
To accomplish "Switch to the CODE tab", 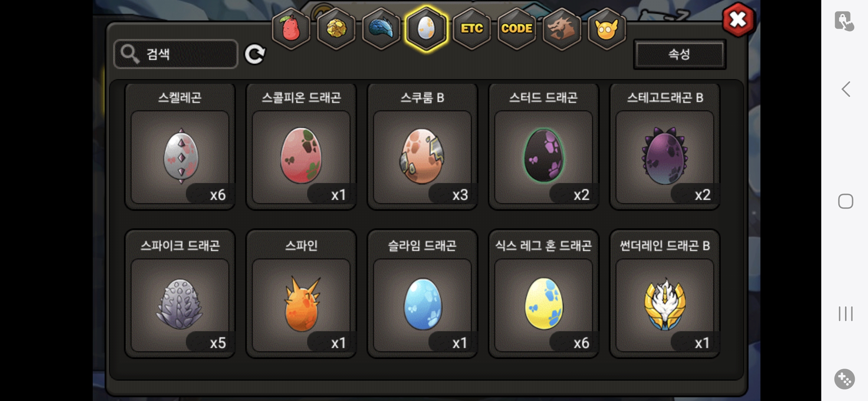I will coord(517,29).
